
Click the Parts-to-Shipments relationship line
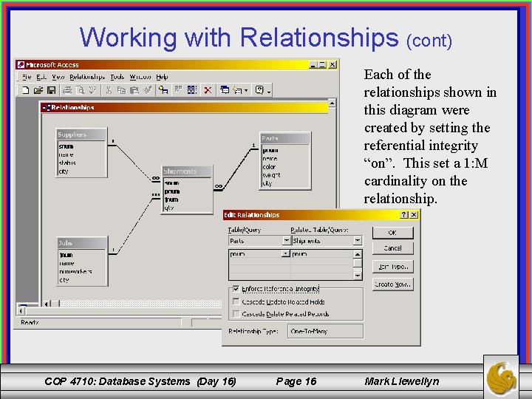coord(236,168)
